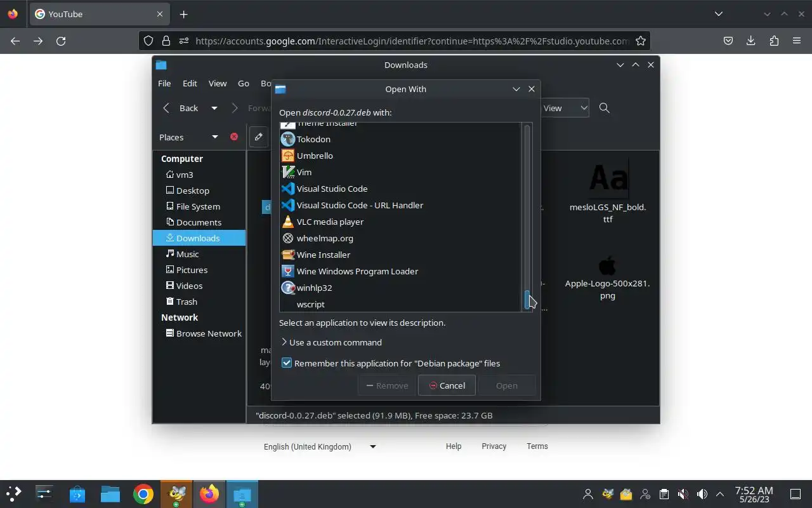
Task: Open a new Firefox tab
Action: pos(183,14)
